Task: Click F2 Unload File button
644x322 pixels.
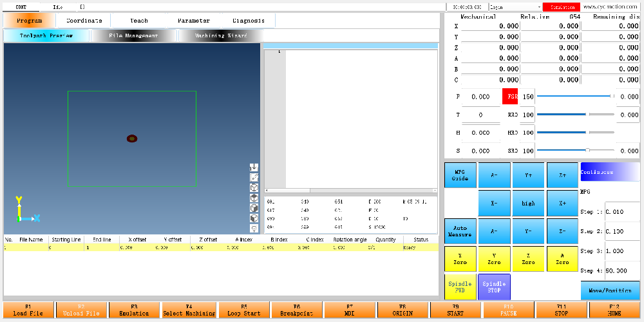Action: click(81, 310)
